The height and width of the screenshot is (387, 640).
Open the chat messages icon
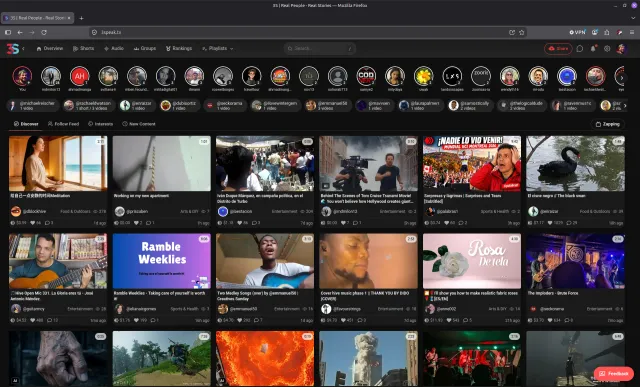pyautogui.click(x=580, y=49)
